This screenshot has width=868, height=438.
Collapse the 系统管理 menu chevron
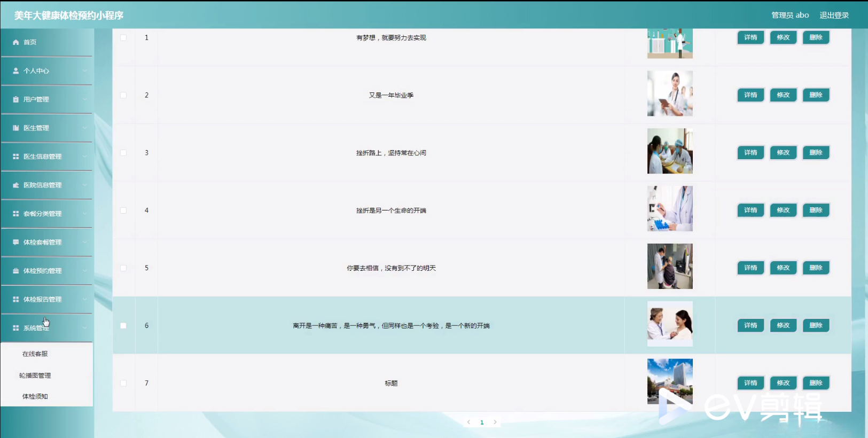(x=84, y=328)
